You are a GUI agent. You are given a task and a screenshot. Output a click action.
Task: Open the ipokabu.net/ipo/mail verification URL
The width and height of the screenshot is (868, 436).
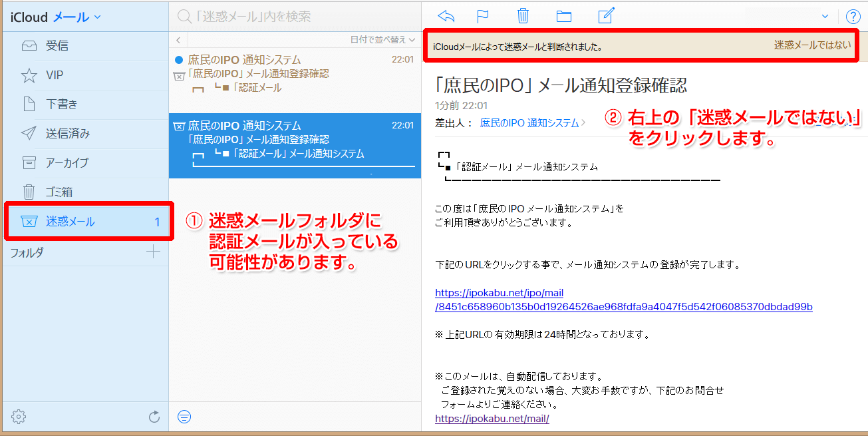click(x=624, y=300)
